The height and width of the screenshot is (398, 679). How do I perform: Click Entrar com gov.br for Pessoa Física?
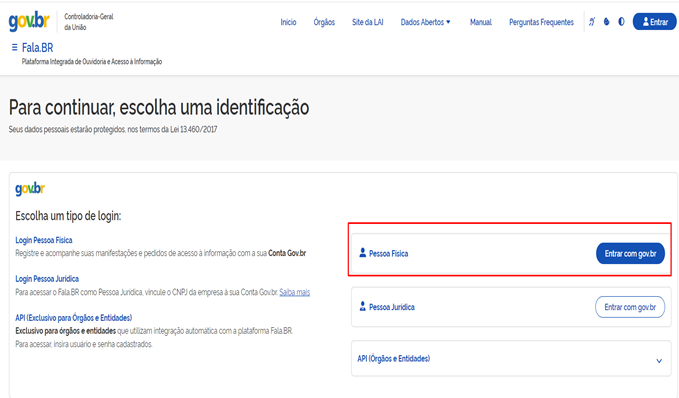tap(630, 253)
